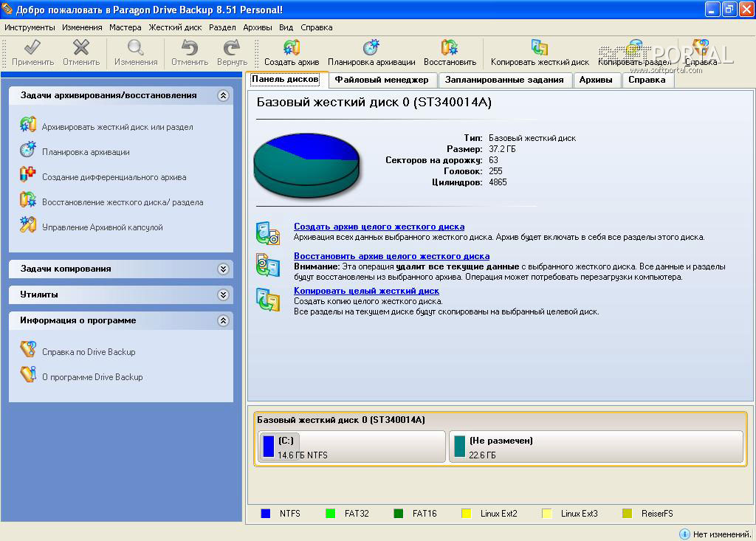The height and width of the screenshot is (541, 756).
Task: Click the Применить checkmark toolbar icon
Action: click(32, 48)
